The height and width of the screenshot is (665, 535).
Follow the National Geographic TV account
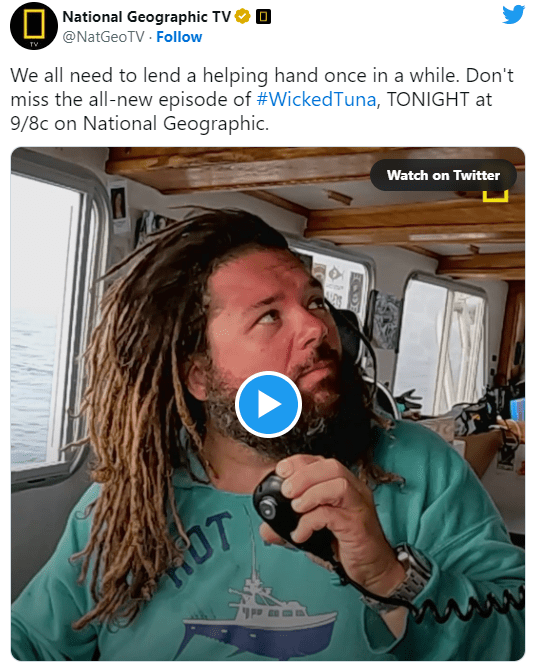179,37
